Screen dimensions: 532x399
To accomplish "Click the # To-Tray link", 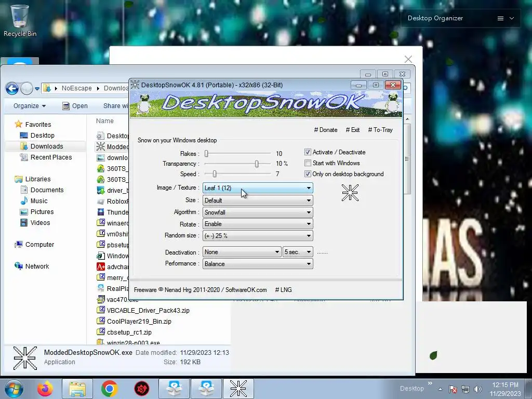I will pos(380,130).
